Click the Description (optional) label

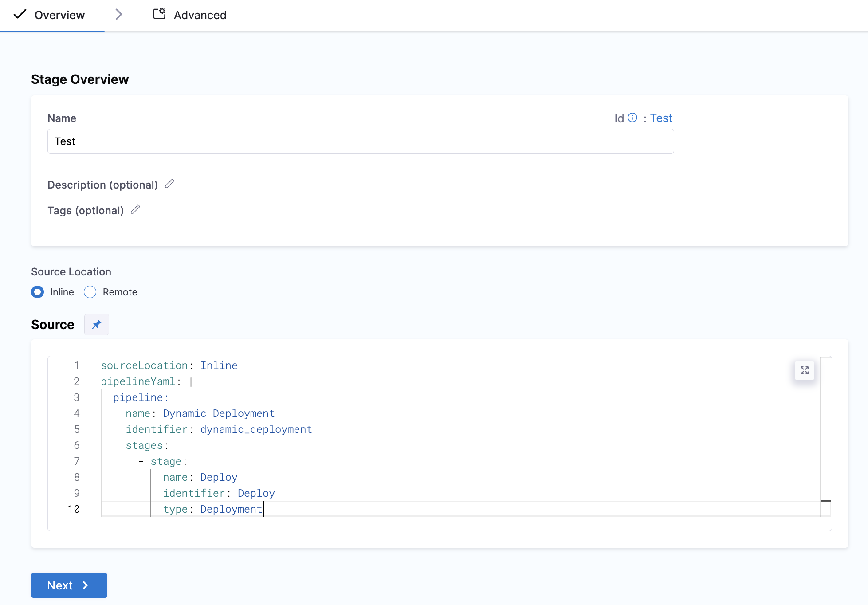click(102, 185)
